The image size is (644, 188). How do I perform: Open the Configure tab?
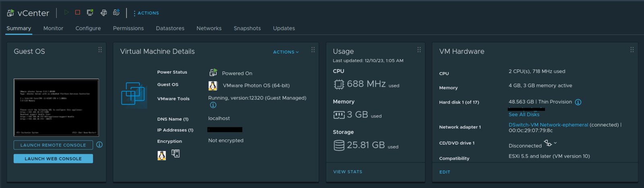[x=88, y=29]
